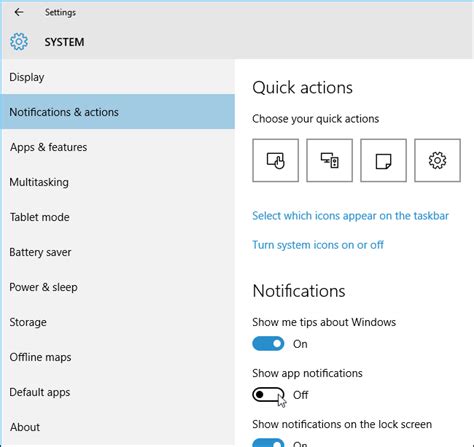Click the Notifications section heading
Viewport: 474px width, 447px height.
299,291
